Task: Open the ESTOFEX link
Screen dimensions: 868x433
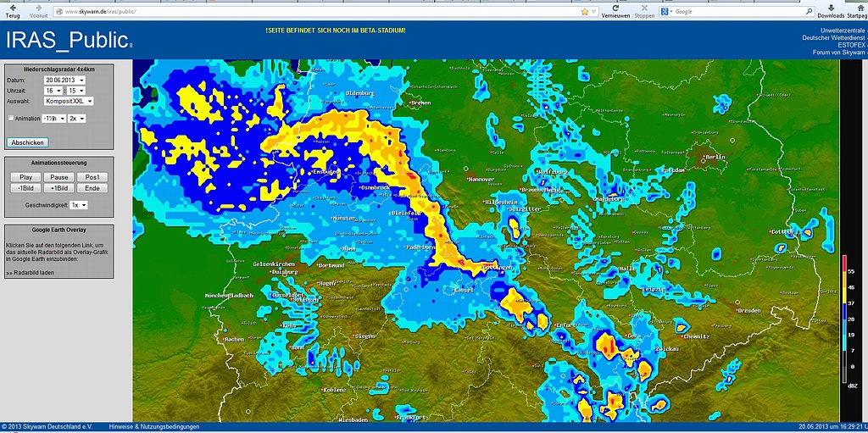Action: (851, 45)
